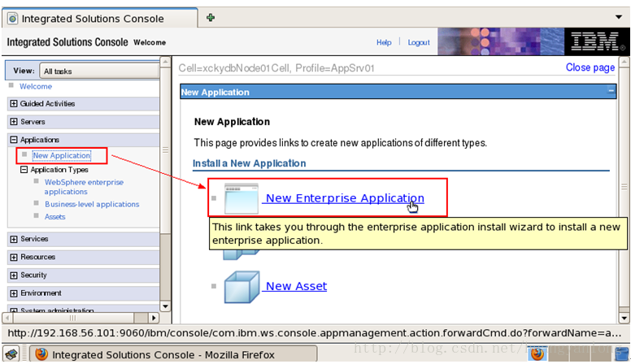Click the Logout link
This screenshot has height=364, width=631.
coord(419,42)
